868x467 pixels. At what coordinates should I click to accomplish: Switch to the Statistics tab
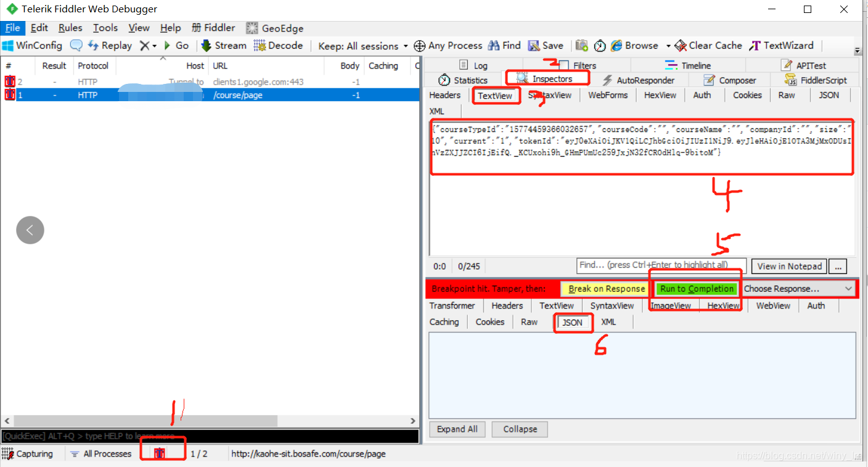[x=463, y=80]
